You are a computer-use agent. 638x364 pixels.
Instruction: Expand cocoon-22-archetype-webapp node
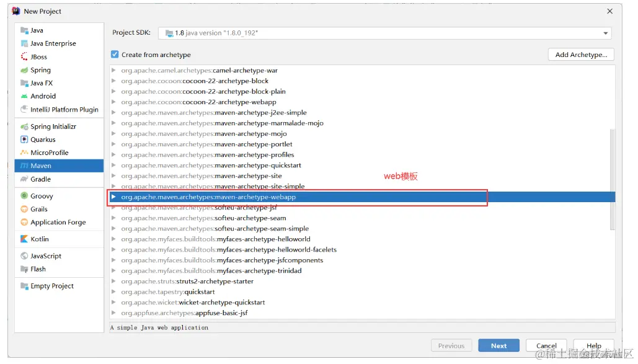pyautogui.click(x=113, y=102)
